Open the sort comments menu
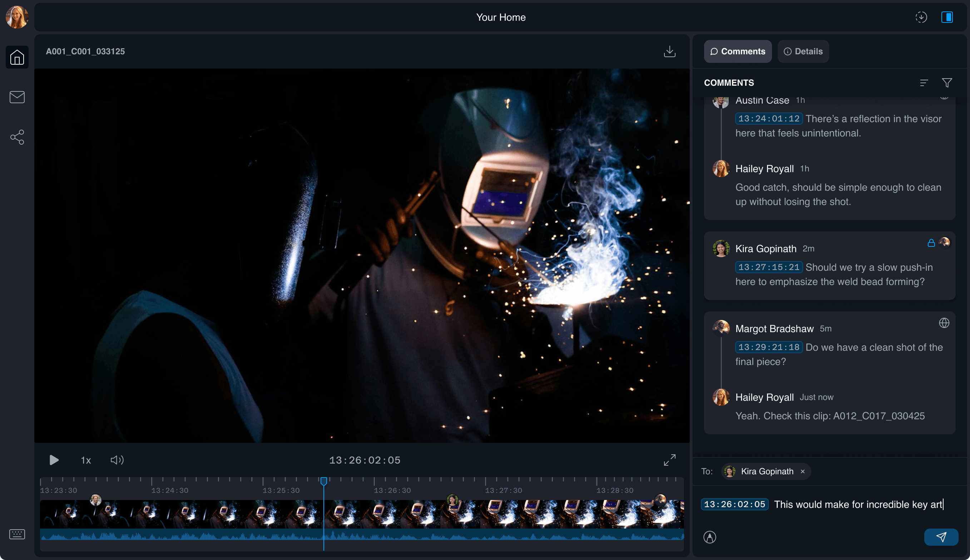Viewport: 970px width, 560px height. (x=924, y=83)
